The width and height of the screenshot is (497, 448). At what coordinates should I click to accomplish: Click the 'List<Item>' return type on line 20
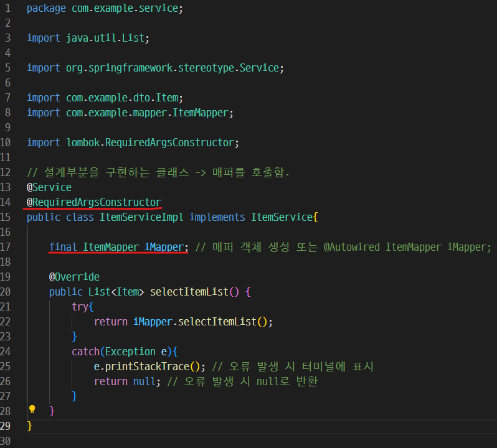tap(116, 292)
